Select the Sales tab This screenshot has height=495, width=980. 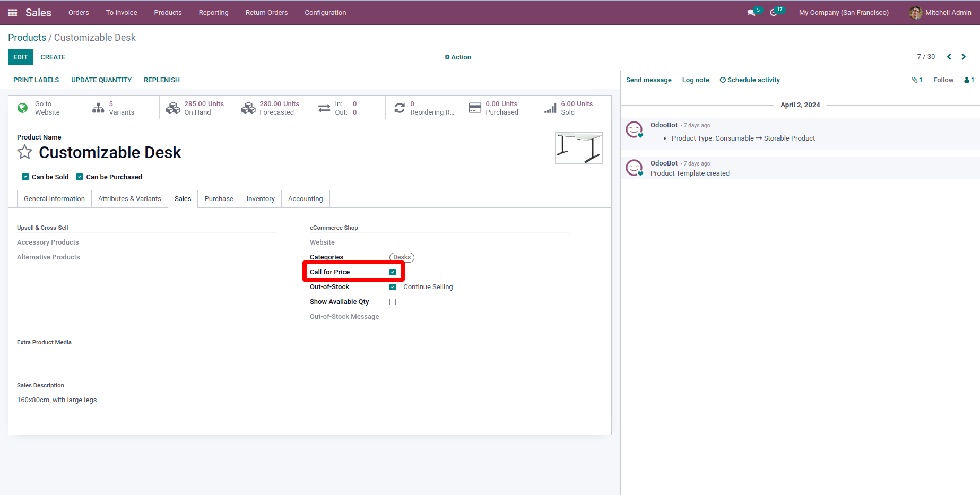(183, 199)
